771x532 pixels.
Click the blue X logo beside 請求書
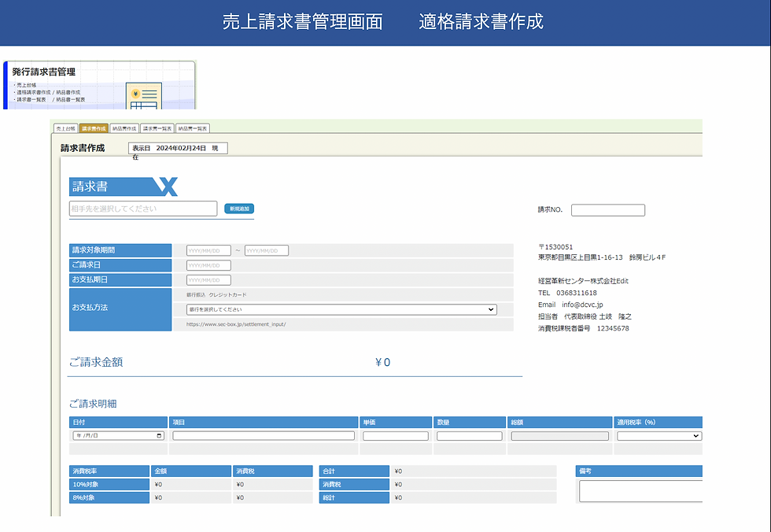pos(166,187)
